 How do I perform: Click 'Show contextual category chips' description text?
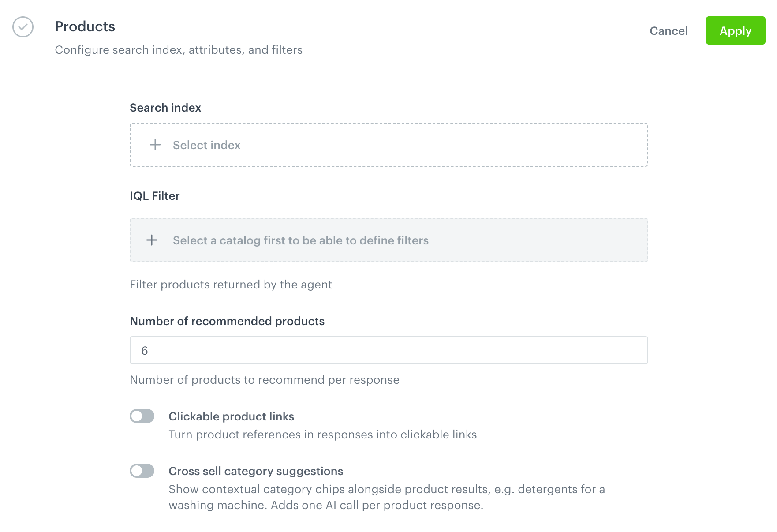tap(387, 497)
